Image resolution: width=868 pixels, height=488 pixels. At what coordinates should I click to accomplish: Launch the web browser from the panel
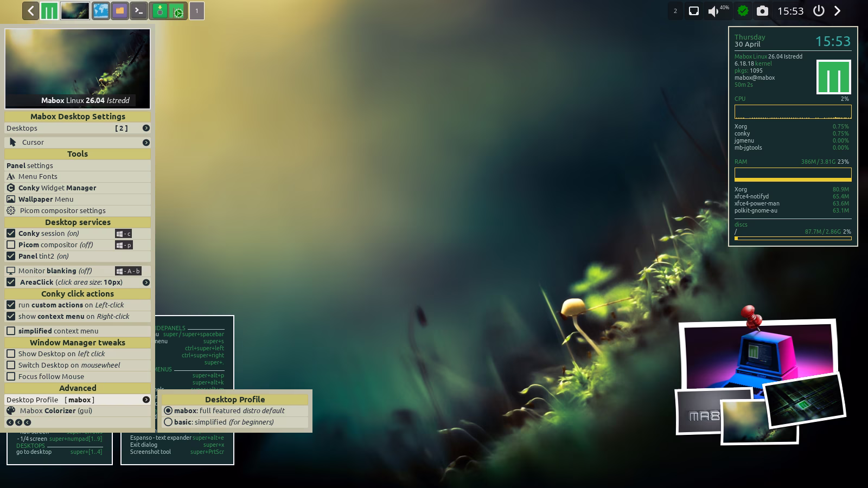tap(100, 11)
